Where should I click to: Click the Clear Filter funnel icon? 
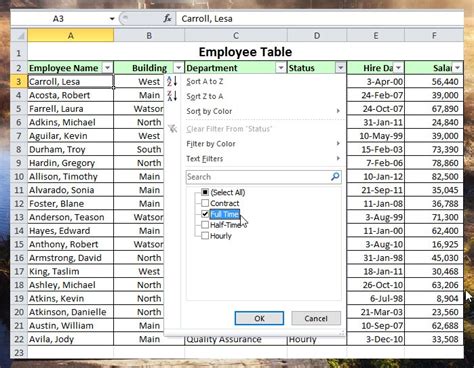172,129
